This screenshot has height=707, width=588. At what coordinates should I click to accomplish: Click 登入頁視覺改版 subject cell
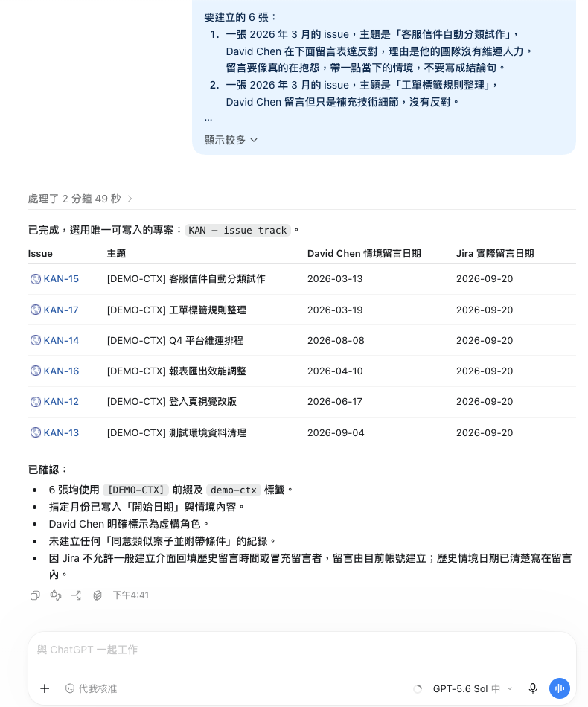click(x=171, y=402)
